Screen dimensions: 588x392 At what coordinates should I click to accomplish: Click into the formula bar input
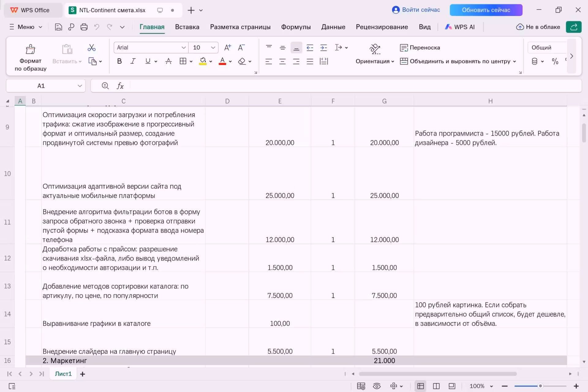pos(355,86)
